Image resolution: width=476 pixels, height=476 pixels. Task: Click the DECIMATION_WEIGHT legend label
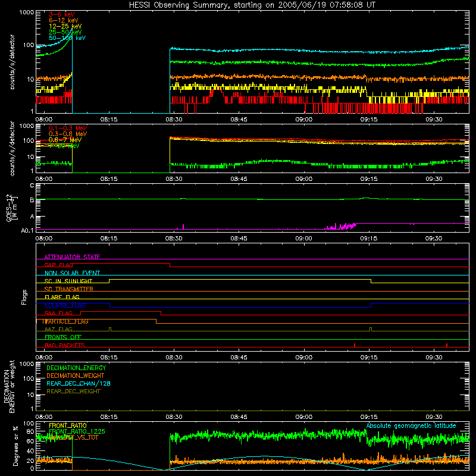tap(76, 375)
